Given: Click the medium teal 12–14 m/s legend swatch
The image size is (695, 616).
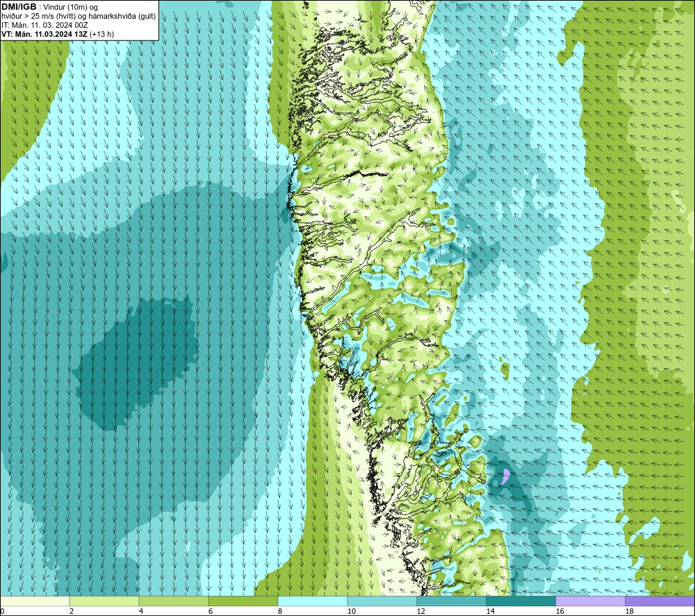Looking at the screenshot, I should click(451, 601).
